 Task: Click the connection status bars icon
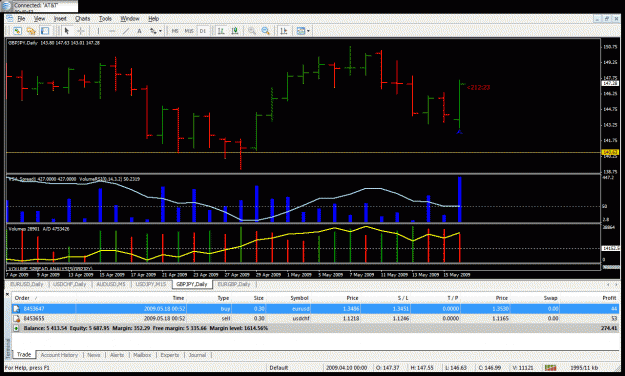[x=551, y=368]
